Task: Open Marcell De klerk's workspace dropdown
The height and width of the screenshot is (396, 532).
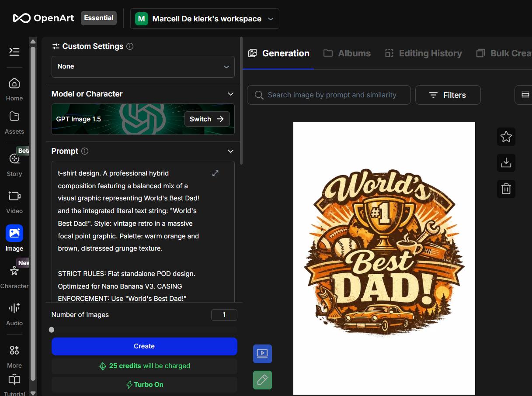Action: (x=205, y=18)
